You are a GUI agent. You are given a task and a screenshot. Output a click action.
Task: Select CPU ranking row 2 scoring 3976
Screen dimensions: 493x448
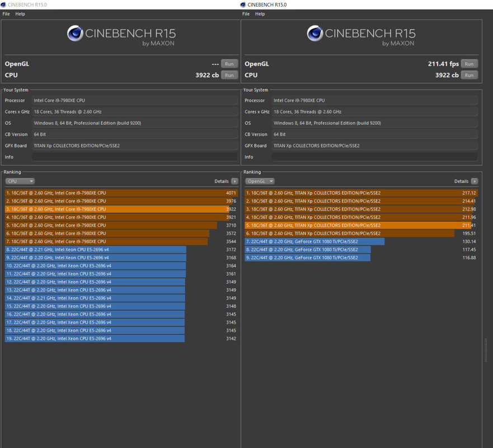click(x=121, y=201)
